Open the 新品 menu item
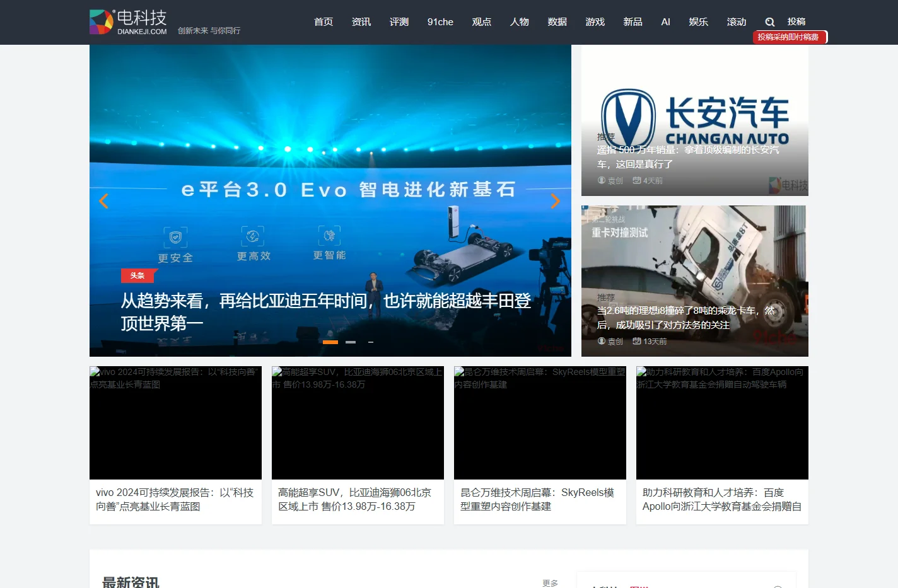Image resolution: width=898 pixels, height=588 pixels. [x=633, y=22]
